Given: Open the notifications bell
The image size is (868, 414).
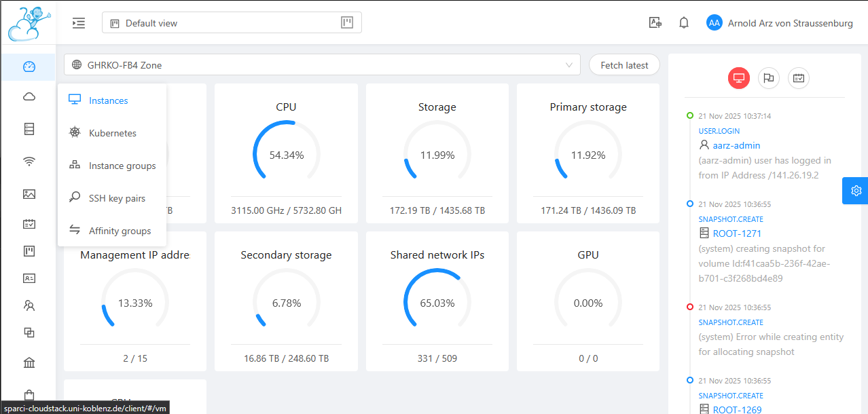Looking at the screenshot, I should click(x=683, y=22).
